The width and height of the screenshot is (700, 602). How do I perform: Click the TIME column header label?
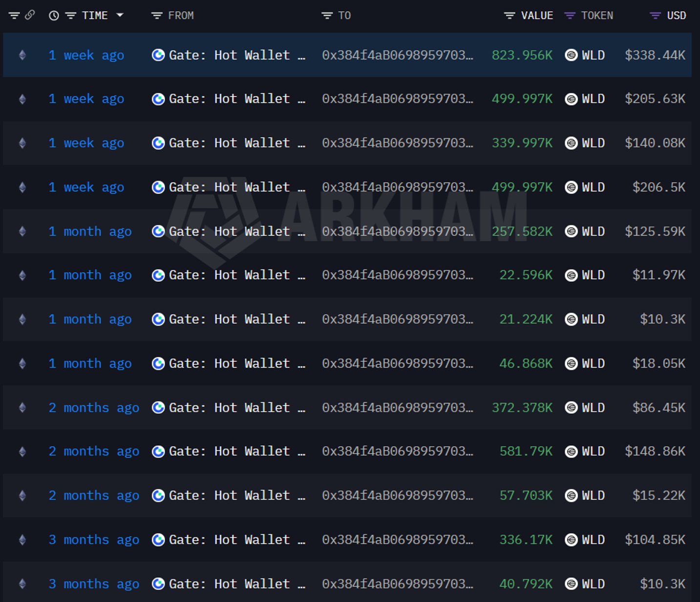pyautogui.click(x=95, y=16)
